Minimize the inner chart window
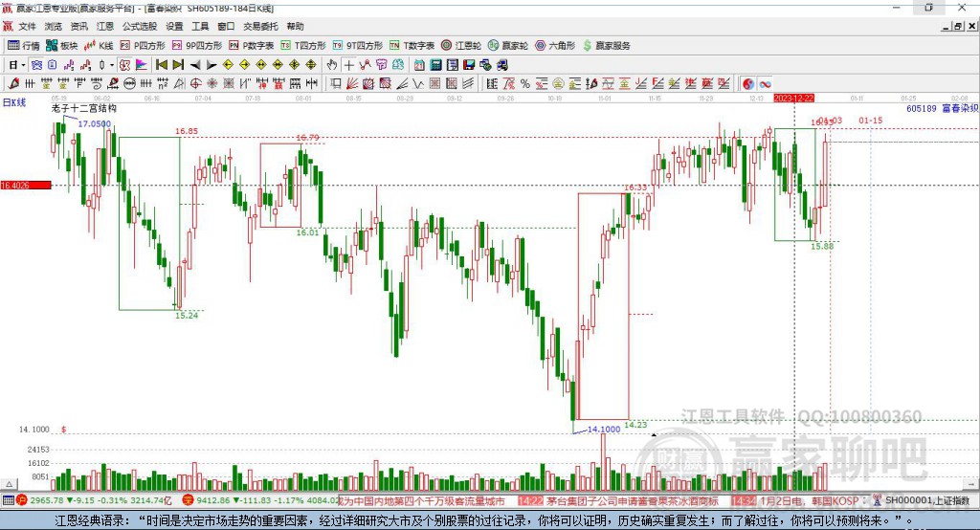This screenshot has height=530, width=980. point(947,26)
